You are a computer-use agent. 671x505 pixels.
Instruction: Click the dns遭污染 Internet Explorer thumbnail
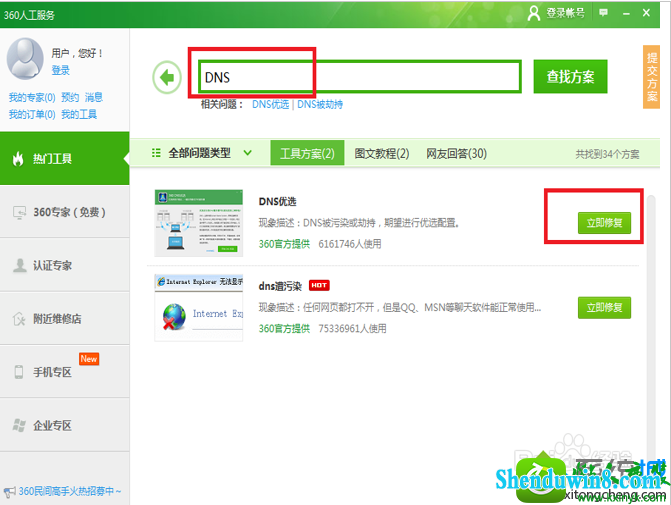[x=199, y=308]
